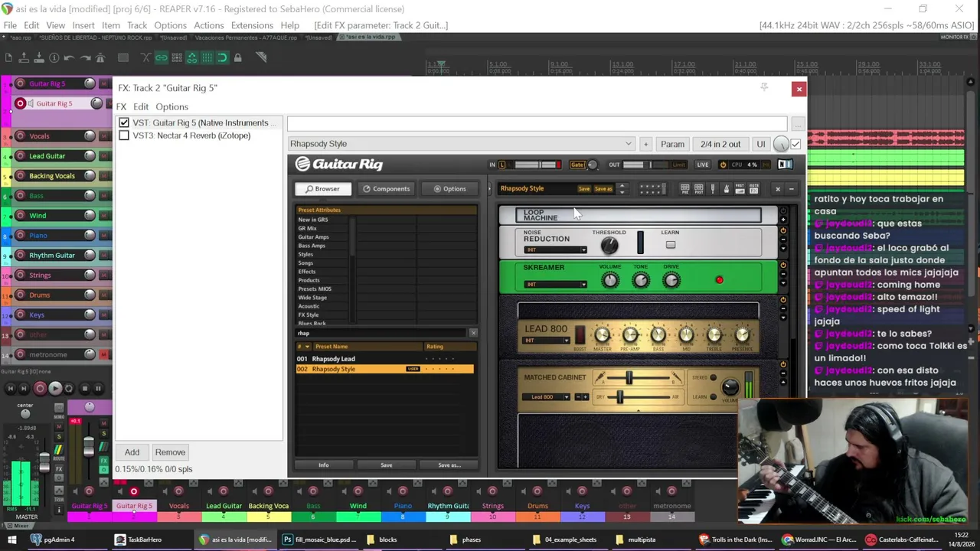
Task: Open the Edit menu in FX window
Action: [141, 107]
